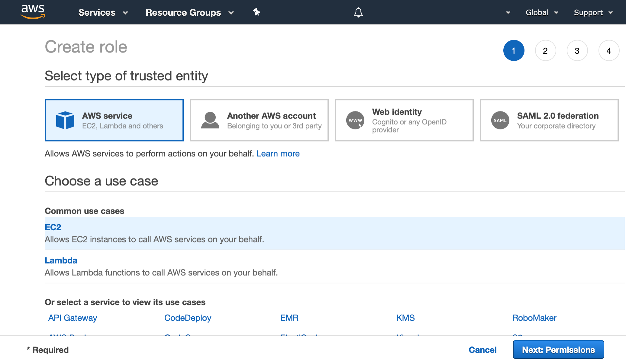Open the Learn more link
Viewport: 626px width, 364px height.
coord(278,154)
